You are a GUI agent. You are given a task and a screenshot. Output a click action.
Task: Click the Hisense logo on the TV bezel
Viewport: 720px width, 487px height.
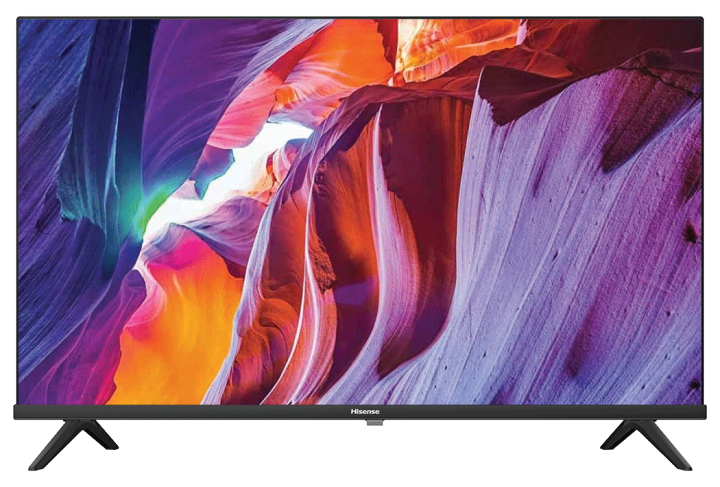[365, 412]
